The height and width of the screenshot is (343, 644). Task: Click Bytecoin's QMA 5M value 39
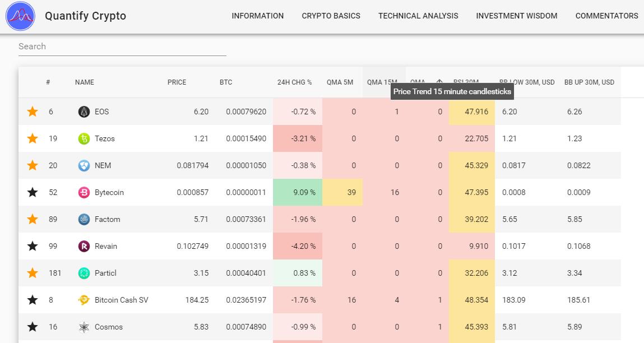point(342,192)
